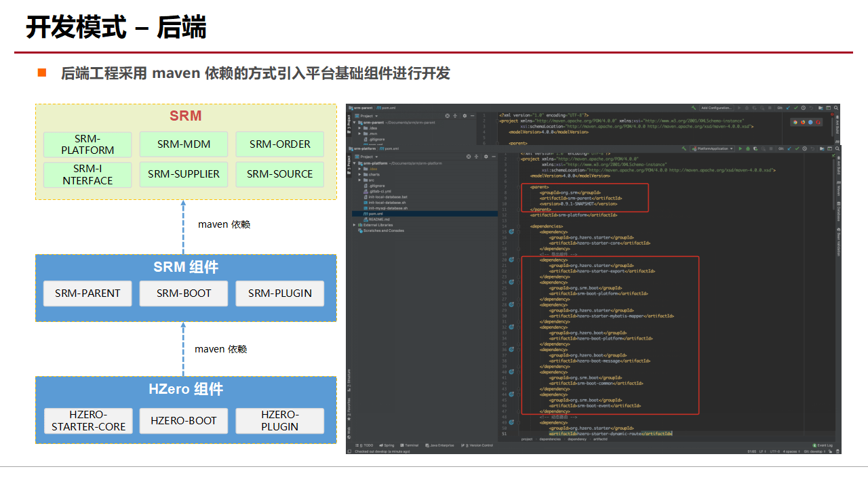Image resolution: width=868 pixels, height=488 pixels.
Task: Click the gutter icon on line 15
Action: coord(511,232)
